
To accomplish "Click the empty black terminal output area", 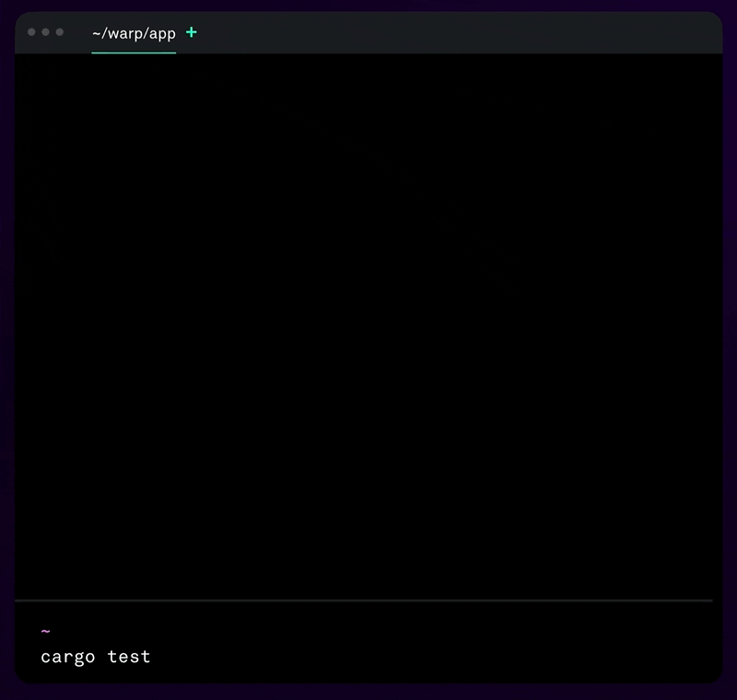I will [368, 322].
